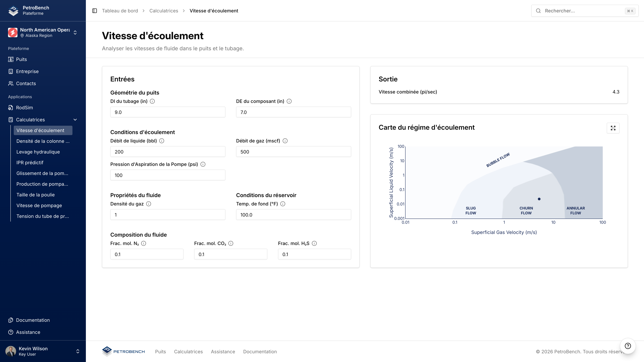Select Vitesse de pompage in sidebar

tap(39, 206)
